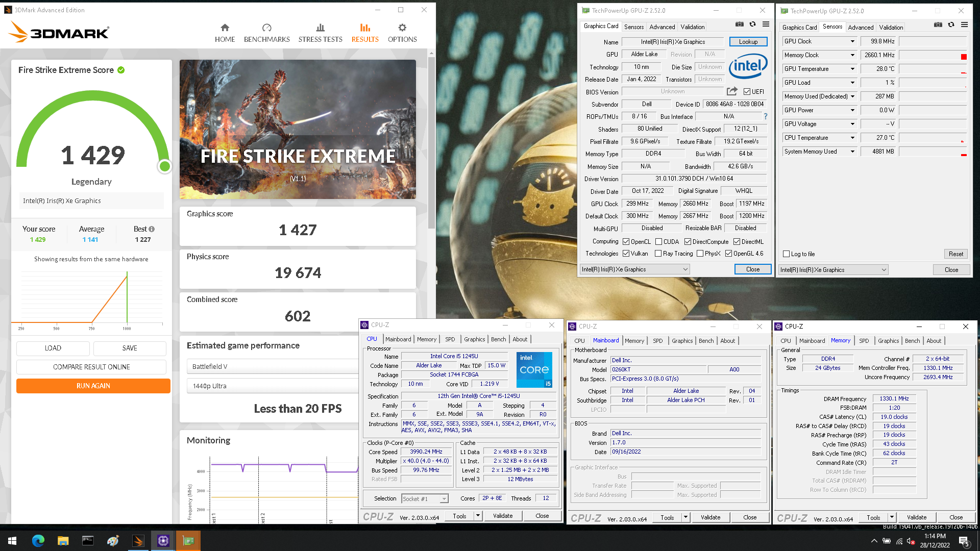
Task: Open the HOME section in 3DMark
Action: (x=225, y=33)
